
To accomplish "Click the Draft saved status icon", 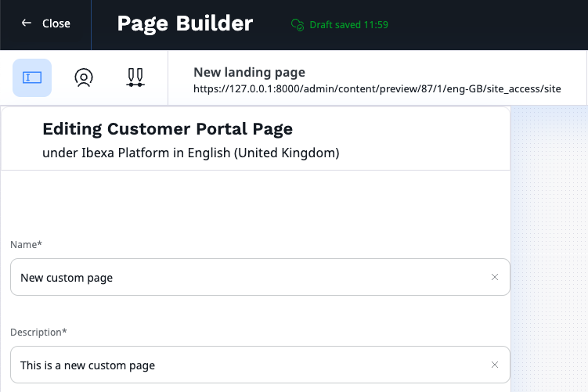I will click(297, 24).
